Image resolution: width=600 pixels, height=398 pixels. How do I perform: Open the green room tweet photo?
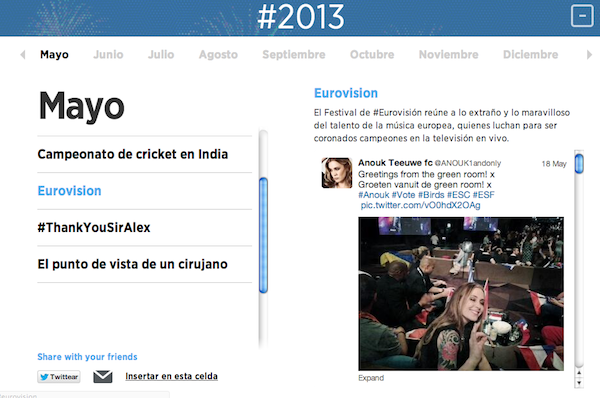point(461,294)
